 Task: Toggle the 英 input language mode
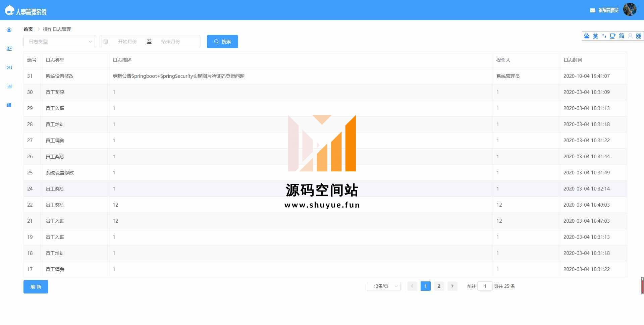(595, 36)
